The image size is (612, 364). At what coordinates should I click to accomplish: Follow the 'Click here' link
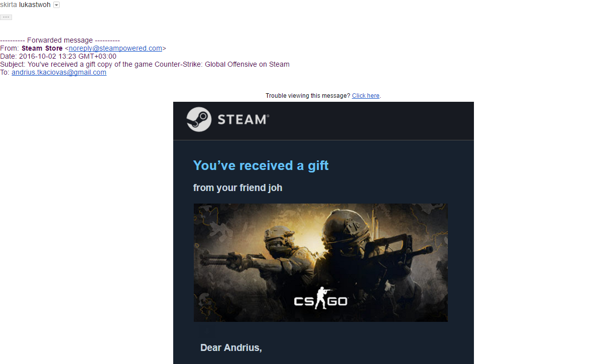click(x=365, y=96)
